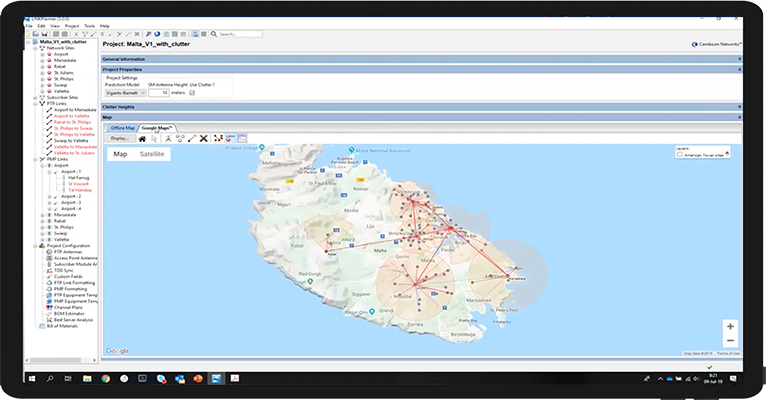Click the Bill of Materials icon in tree
The image size is (766, 400).
point(42,326)
